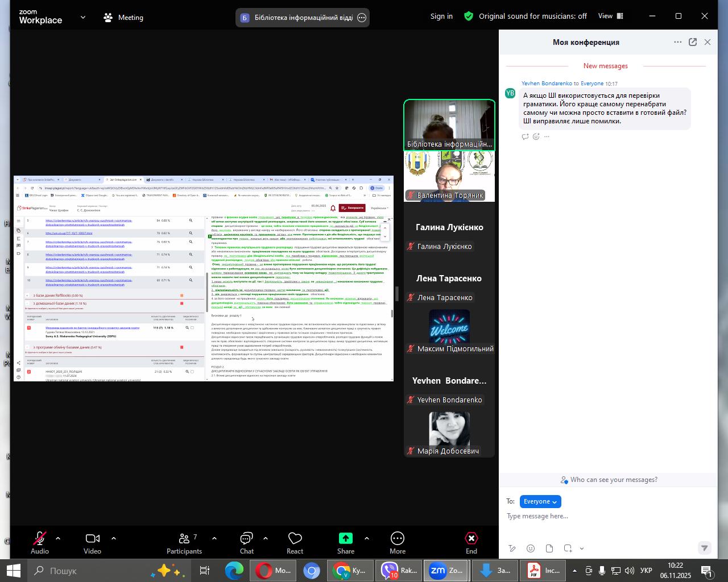
Task: Pop out the chat panel window
Action: (693, 42)
